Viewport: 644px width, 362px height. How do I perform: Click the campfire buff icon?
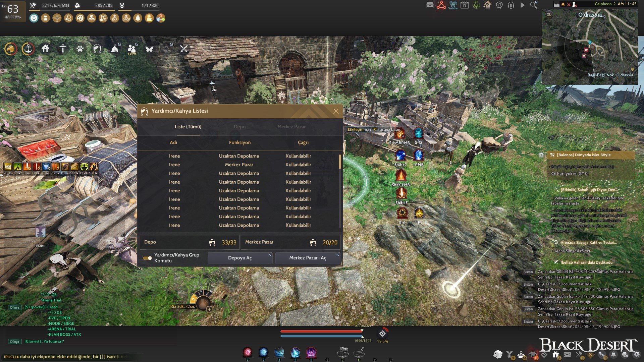pos(149,18)
